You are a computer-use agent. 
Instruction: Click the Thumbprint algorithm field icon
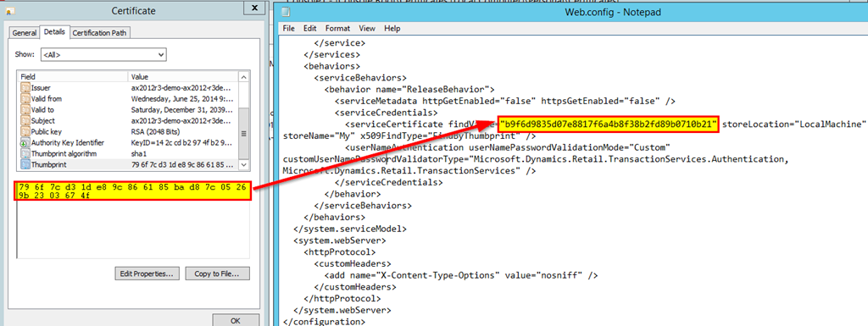pos(25,153)
